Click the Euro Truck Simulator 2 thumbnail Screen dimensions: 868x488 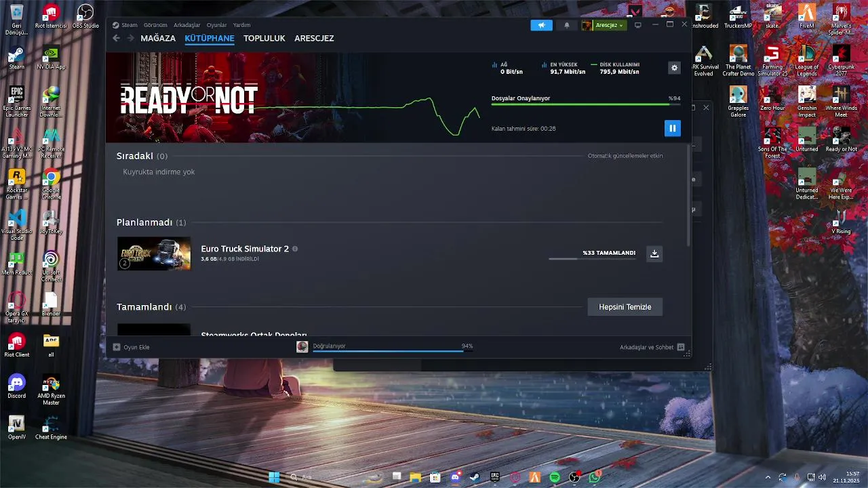tap(154, 253)
